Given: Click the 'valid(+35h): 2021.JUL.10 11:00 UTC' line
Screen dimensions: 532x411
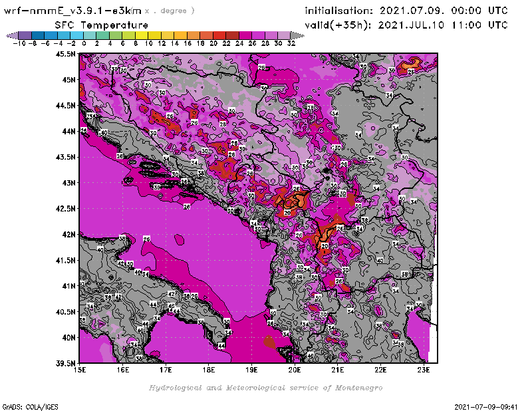Looking at the screenshot, I should coord(406,25).
